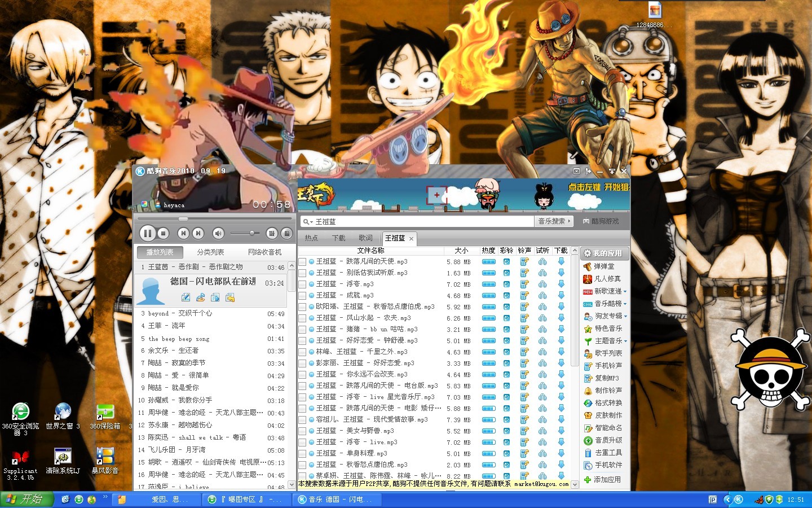
Task: Open 弹弹堂 app in sidebar
Action: [x=599, y=266]
